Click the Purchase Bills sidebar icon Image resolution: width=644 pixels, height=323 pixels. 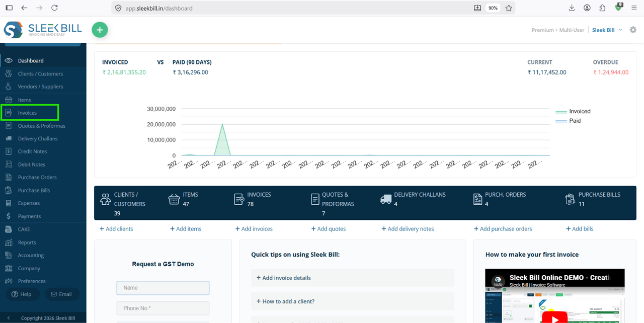click(x=9, y=190)
